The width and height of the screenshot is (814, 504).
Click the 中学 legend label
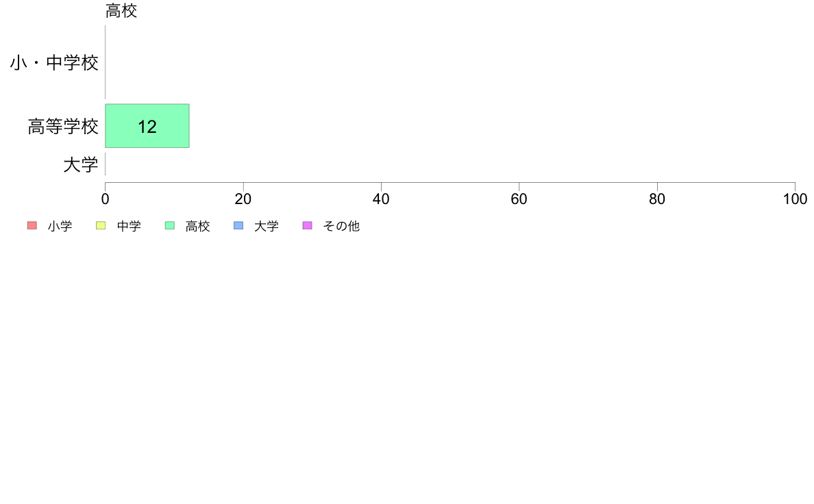click(x=129, y=226)
